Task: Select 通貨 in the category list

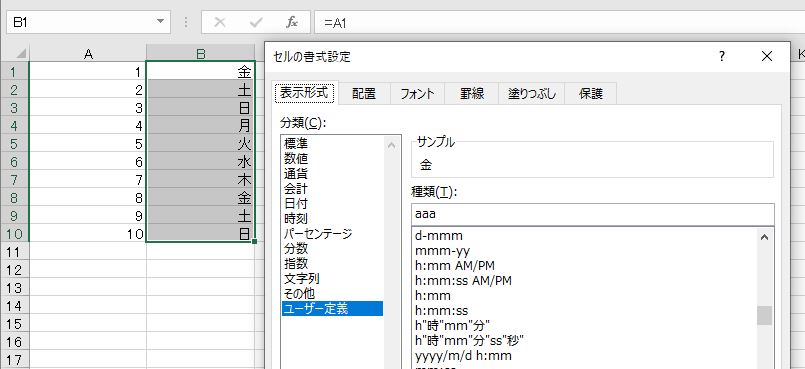Action: (x=332, y=174)
